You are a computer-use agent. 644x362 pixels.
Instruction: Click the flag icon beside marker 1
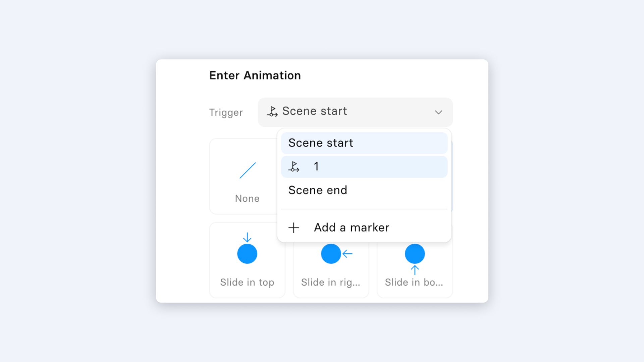(294, 167)
